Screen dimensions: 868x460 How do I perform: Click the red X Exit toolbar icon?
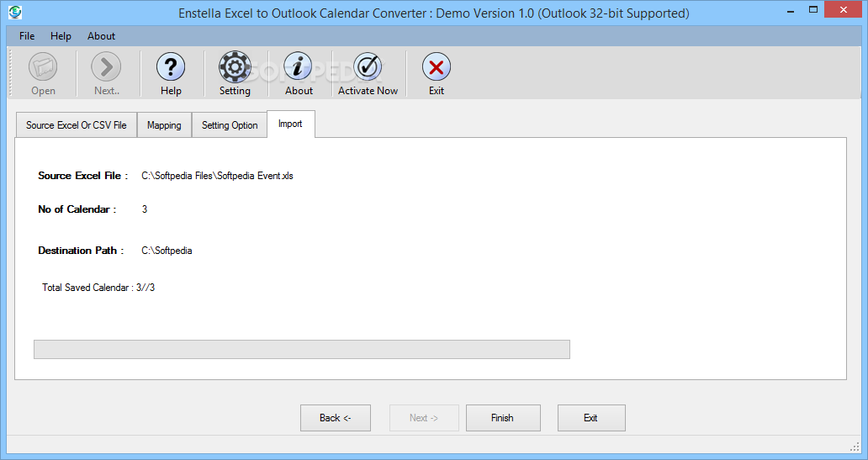(437, 67)
